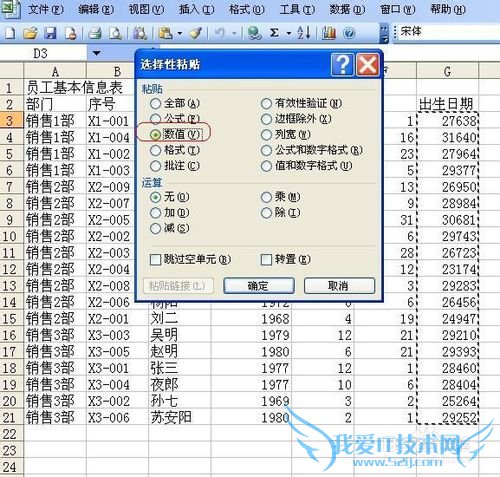The height and width of the screenshot is (477, 500).
Task: Insert hyperlink with the globe icon
Action: point(255,33)
